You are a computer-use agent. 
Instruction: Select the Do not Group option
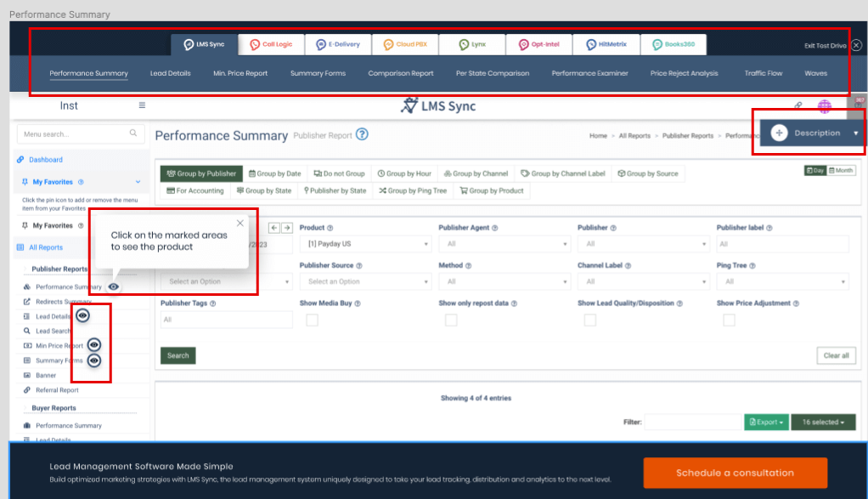(340, 174)
